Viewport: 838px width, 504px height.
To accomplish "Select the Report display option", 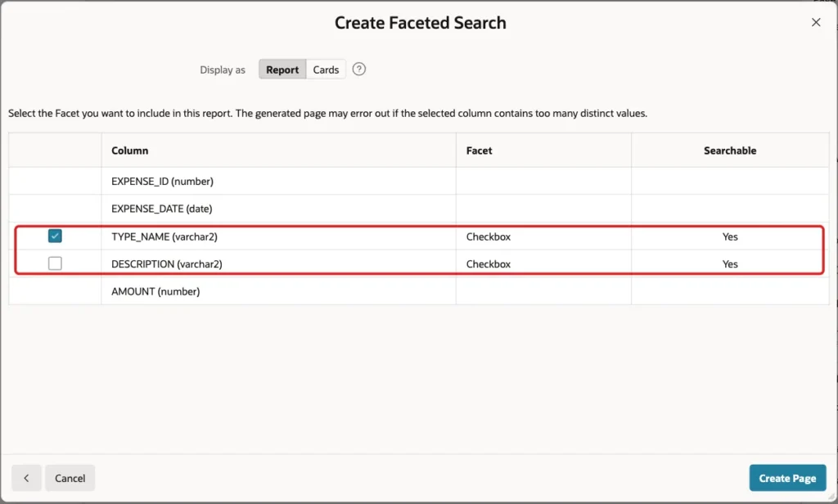I will pos(282,70).
